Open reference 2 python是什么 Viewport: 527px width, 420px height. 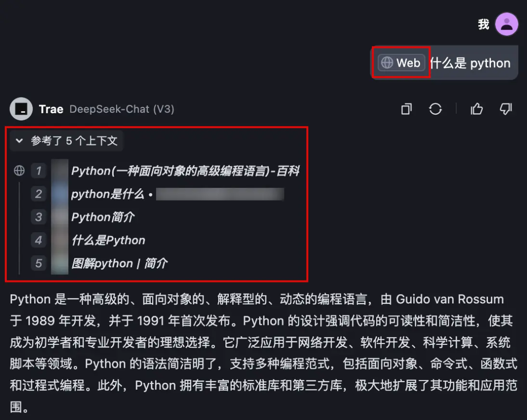(107, 194)
